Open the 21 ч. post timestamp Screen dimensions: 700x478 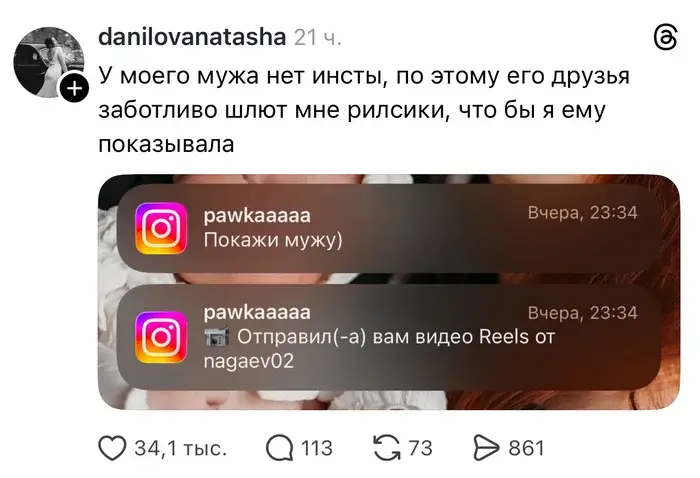click(317, 37)
